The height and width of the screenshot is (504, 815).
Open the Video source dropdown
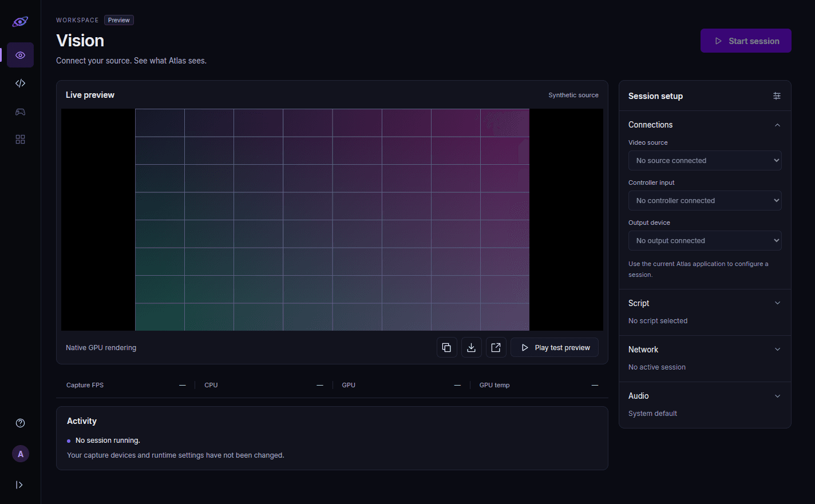[705, 161]
